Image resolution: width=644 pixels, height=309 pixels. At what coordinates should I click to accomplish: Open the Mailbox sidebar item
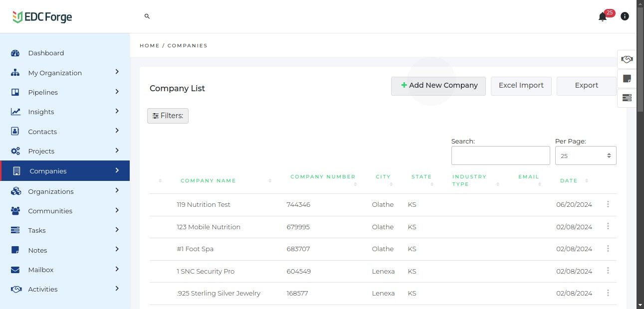point(65,270)
